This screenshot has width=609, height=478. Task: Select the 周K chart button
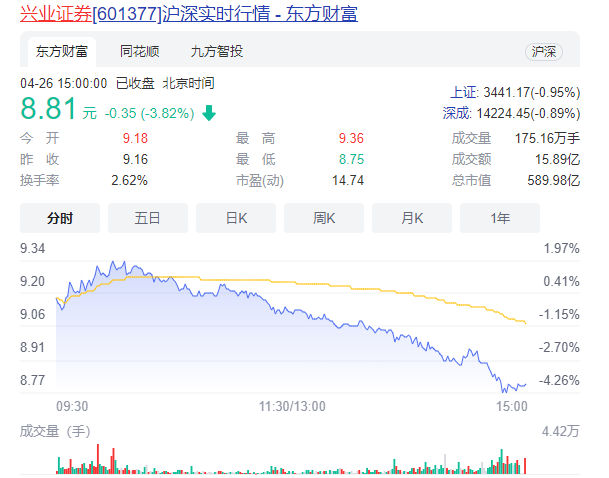[324, 218]
